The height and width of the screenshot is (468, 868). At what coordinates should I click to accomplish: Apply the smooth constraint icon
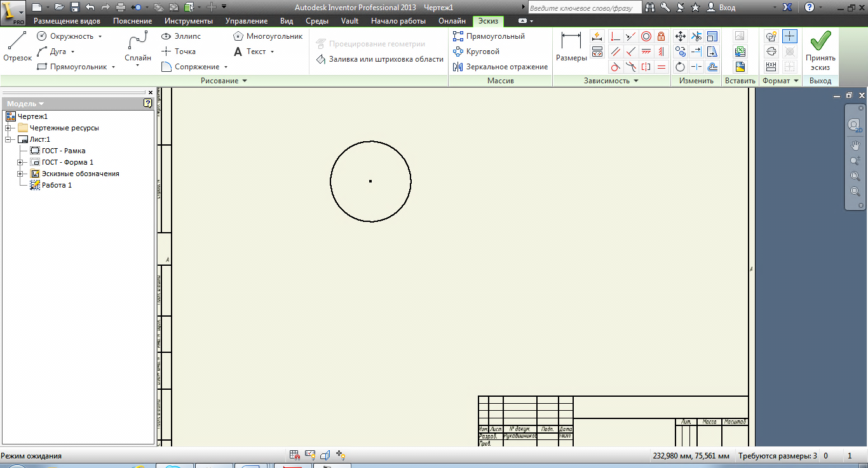coord(630,67)
